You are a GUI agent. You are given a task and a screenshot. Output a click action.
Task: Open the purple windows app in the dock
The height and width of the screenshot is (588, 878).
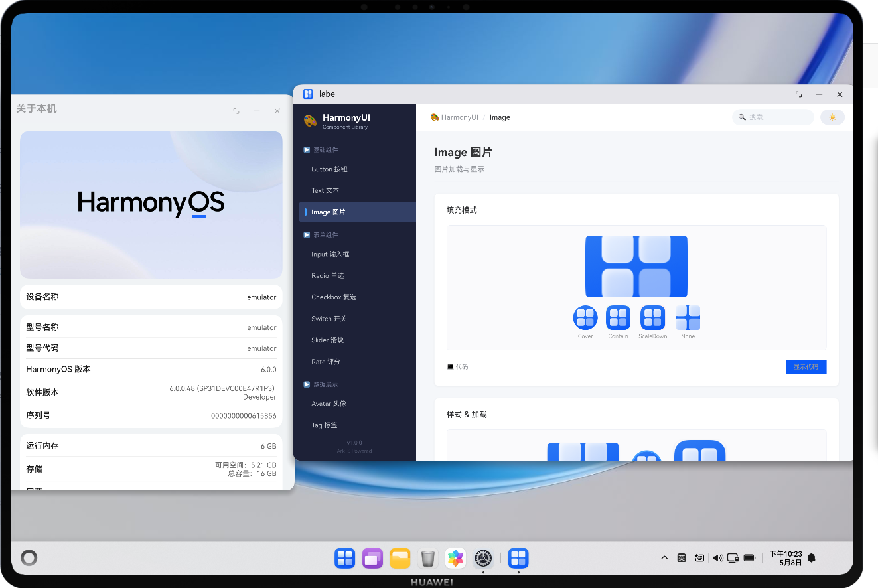[x=372, y=559]
